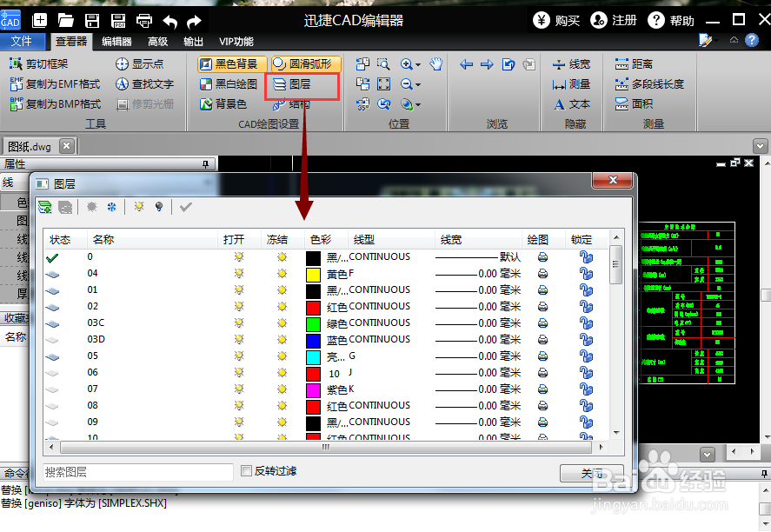The image size is (771, 532).
Task: Click green color swatch of layer 03C
Action: pyautogui.click(x=313, y=324)
